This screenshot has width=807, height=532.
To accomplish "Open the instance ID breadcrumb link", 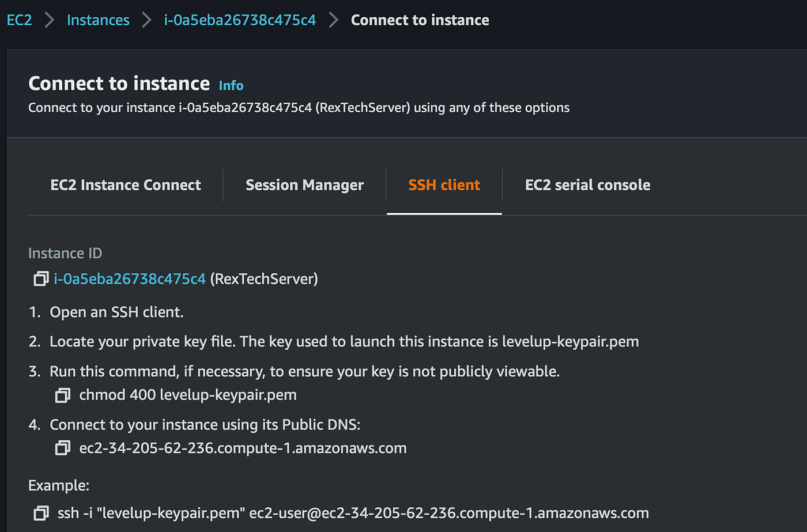I will point(240,20).
